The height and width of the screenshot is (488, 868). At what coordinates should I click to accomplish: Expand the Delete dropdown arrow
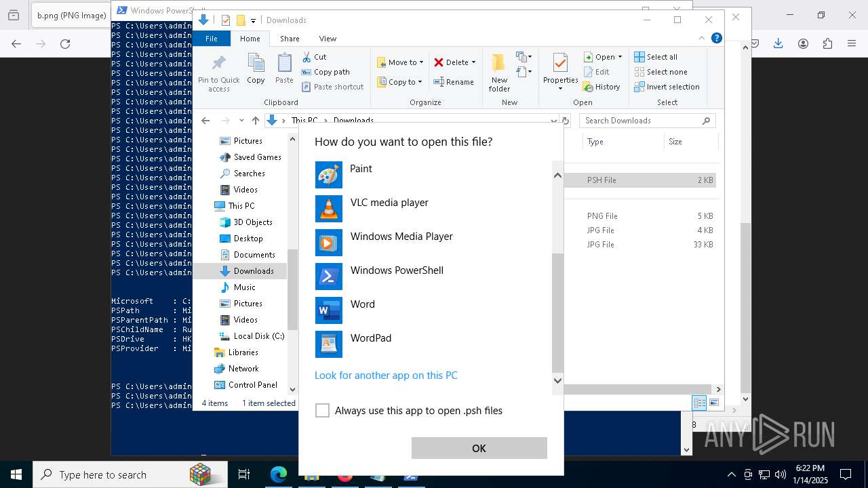473,62
